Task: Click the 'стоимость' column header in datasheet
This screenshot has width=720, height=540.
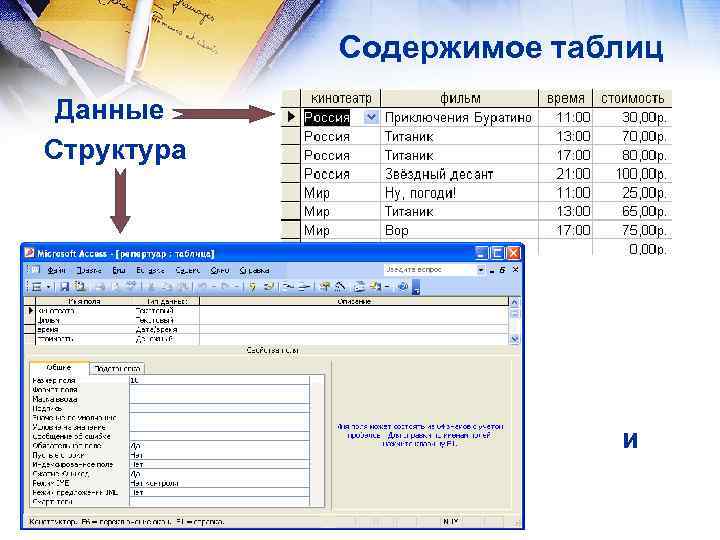Action: (632, 98)
